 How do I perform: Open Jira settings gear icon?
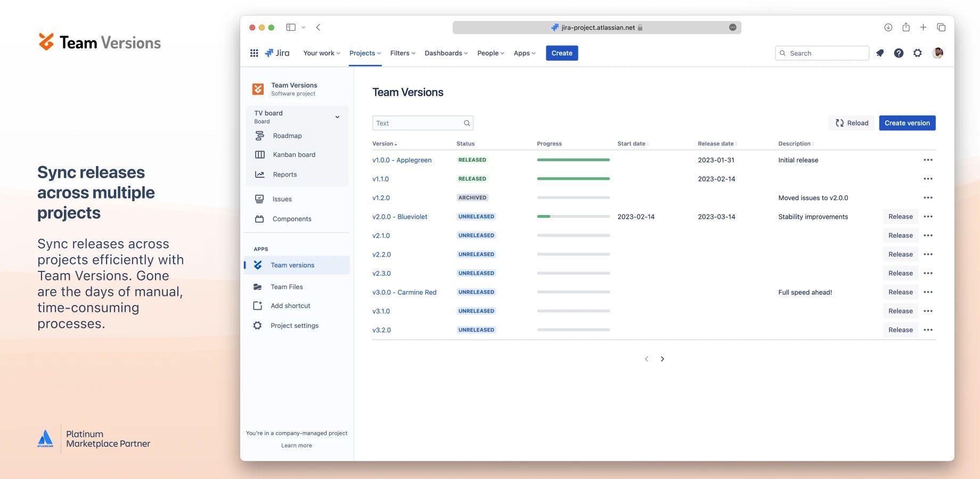pyautogui.click(x=918, y=53)
